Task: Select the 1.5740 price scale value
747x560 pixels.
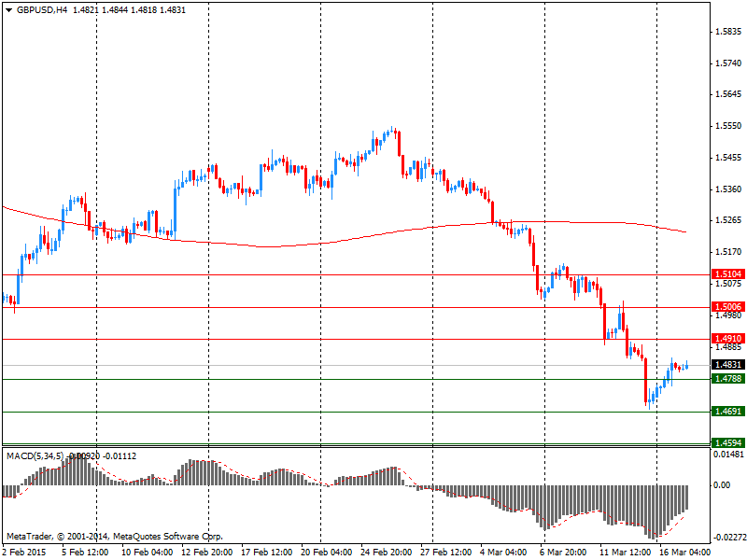Action: coord(728,63)
